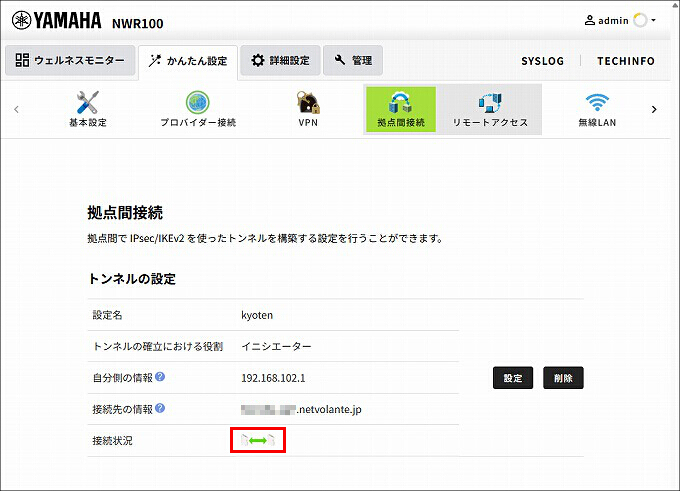Image resolution: width=680 pixels, height=491 pixels.
Task: Open the VPN lock icon
Action: tap(308, 102)
